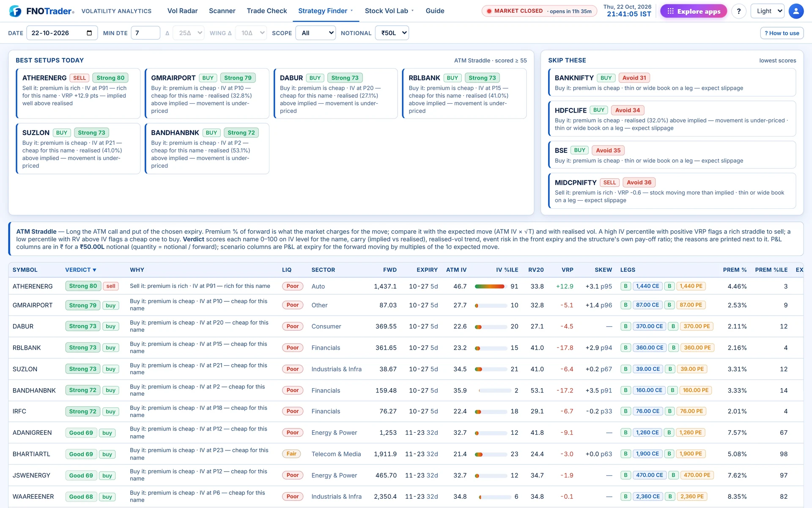812x508 pixels.
Task: Switch to the Trade Check tab
Action: click(267, 11)
